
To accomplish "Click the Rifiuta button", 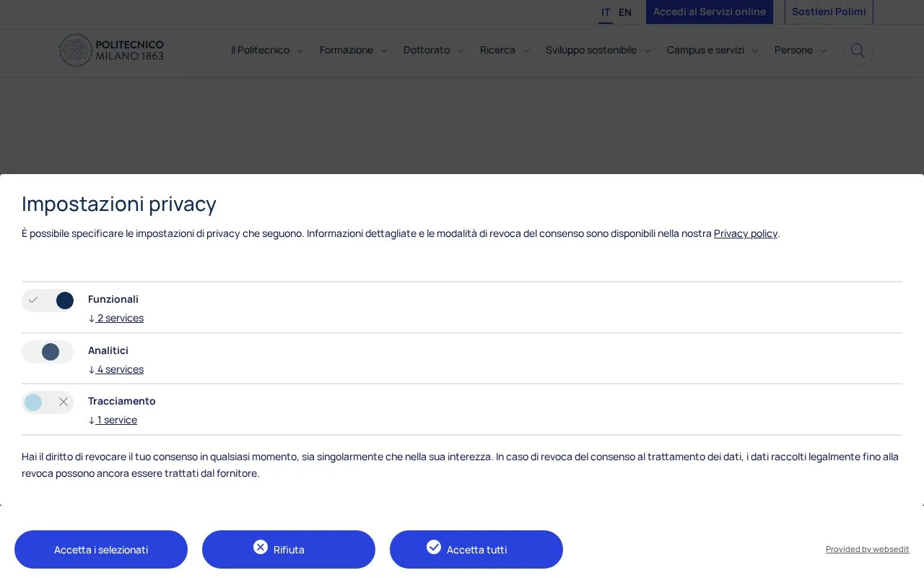I will click(289, 549).
